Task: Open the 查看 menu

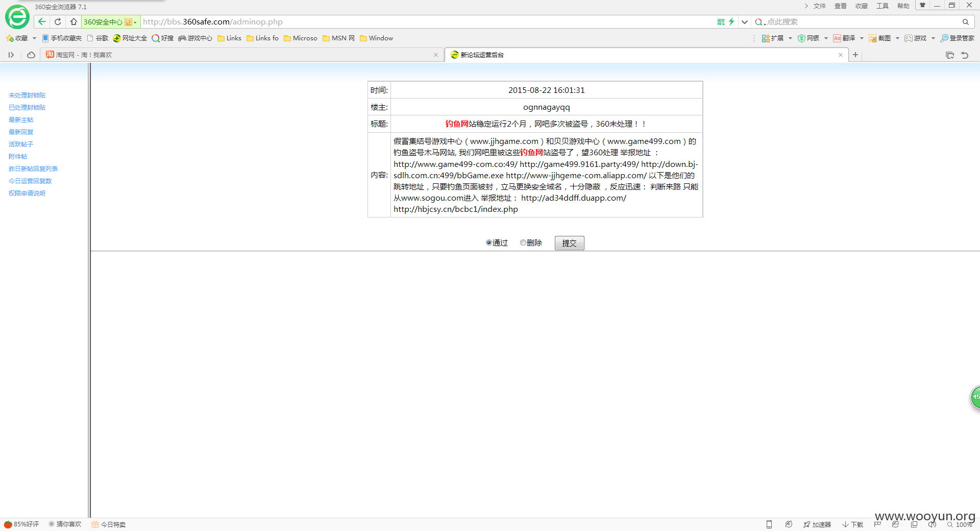Action: pyautogui.click(x=841, y=6)
